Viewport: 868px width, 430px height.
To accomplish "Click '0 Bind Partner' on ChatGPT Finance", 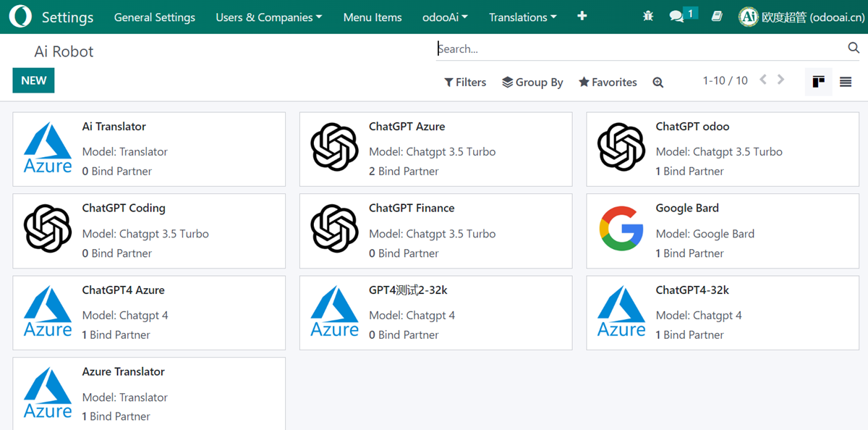I will (x=404, y=253).
